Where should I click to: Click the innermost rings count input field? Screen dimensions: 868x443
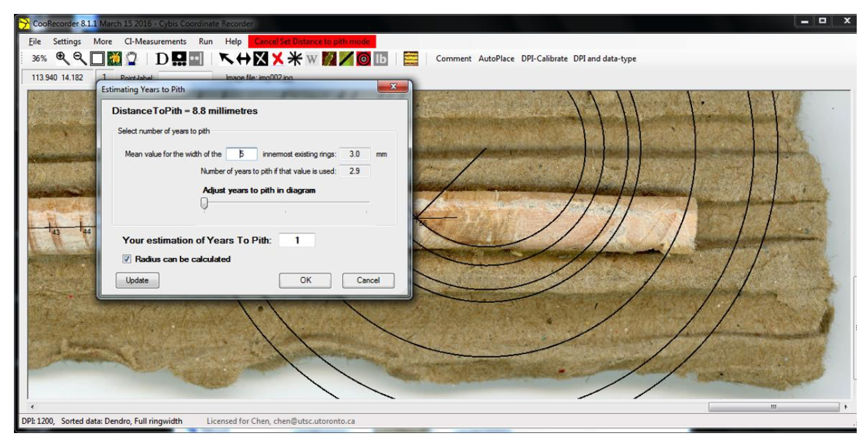tap(242, 154)
